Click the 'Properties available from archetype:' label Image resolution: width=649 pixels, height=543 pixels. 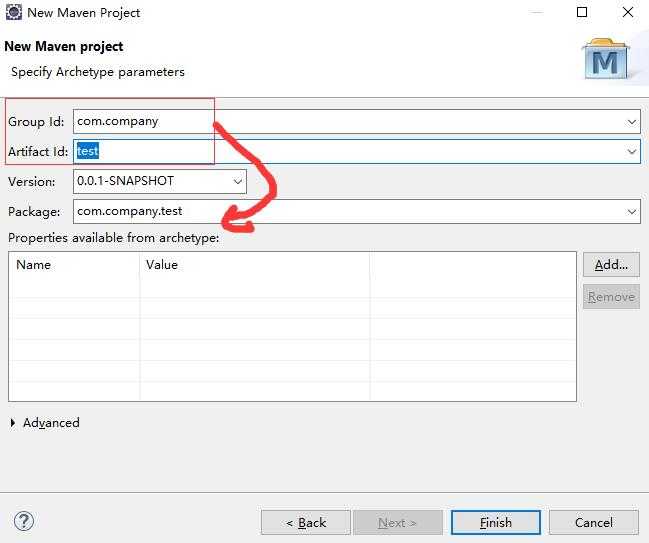coord(113,238)
